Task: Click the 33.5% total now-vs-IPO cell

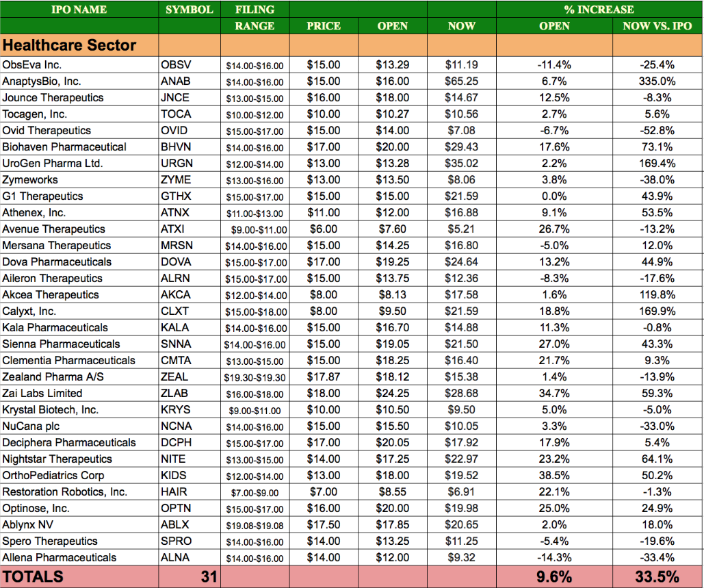Action: pos(657,576)
